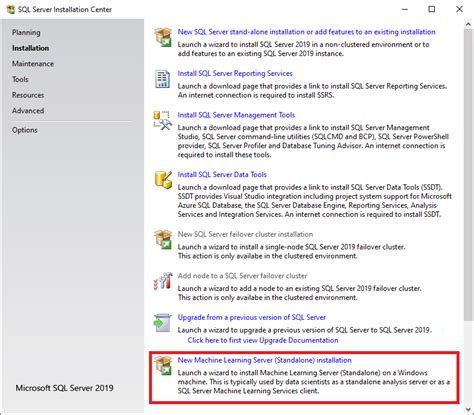The height and width of the screenshot is (415, 474).
Task: Launch New SQL Server stand-alone installation link
Action: point(306,32)
